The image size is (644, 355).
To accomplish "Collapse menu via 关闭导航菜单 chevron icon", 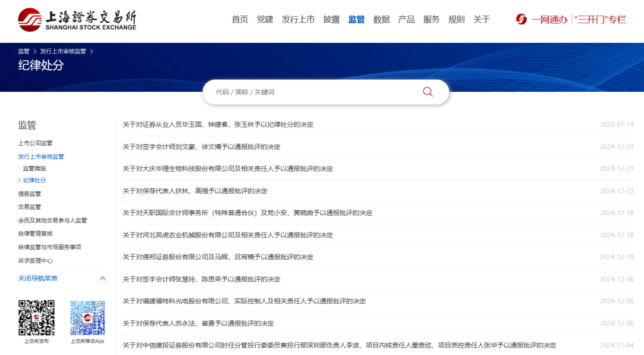I will click(103, 279).
